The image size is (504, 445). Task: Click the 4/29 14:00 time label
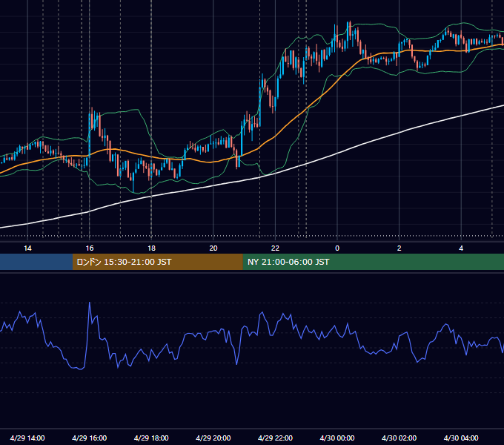[x=27, y=438]
